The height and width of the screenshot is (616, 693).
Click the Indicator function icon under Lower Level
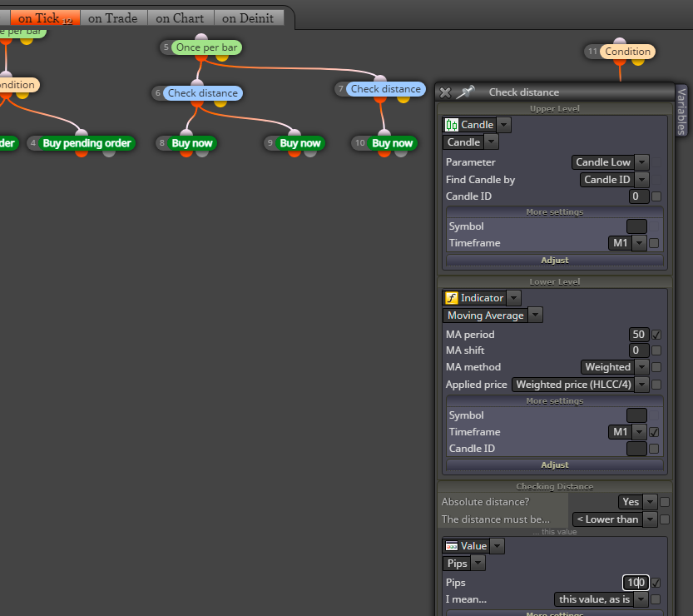tap(451, 298)
